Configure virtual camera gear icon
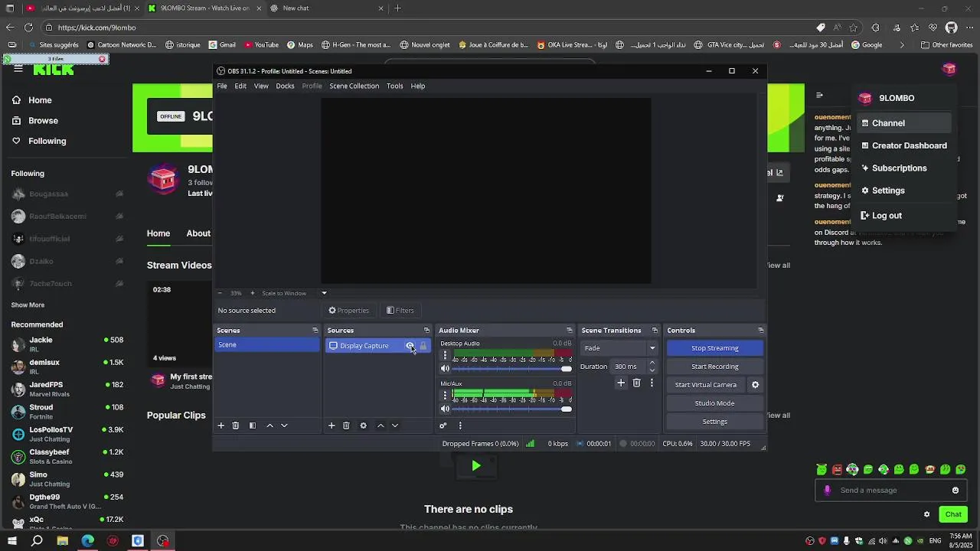Screen dimensions: 980x551 point(755,385)
